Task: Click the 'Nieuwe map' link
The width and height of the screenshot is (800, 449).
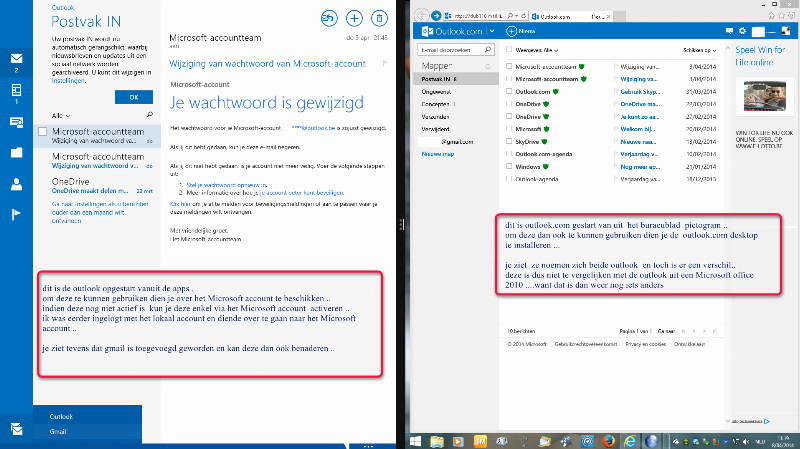Action: pos(438,154)
